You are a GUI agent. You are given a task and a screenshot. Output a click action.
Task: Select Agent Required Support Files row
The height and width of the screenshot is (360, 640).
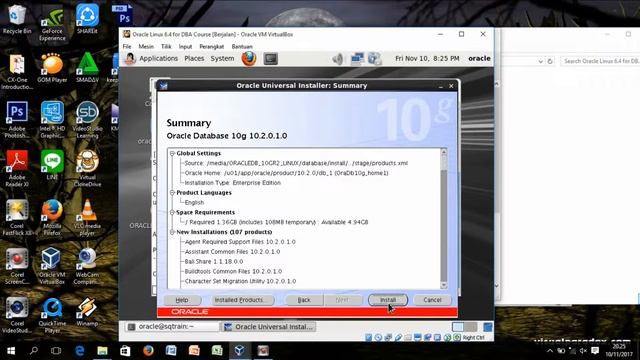pyautogui.click(x=240, y=242)
